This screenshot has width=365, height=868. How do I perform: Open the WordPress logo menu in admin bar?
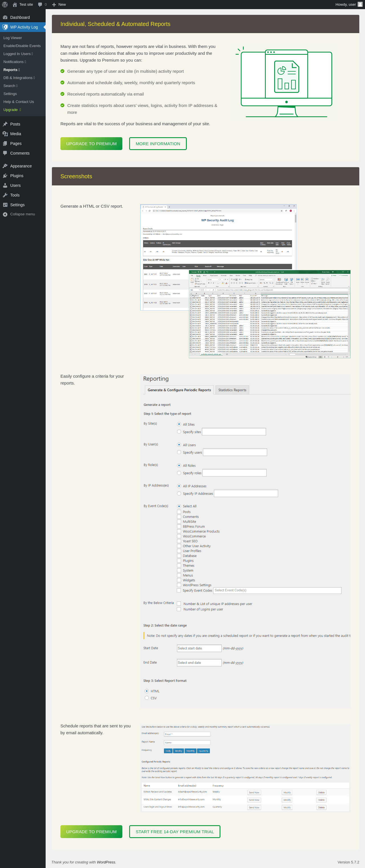[x=5, y=4]
